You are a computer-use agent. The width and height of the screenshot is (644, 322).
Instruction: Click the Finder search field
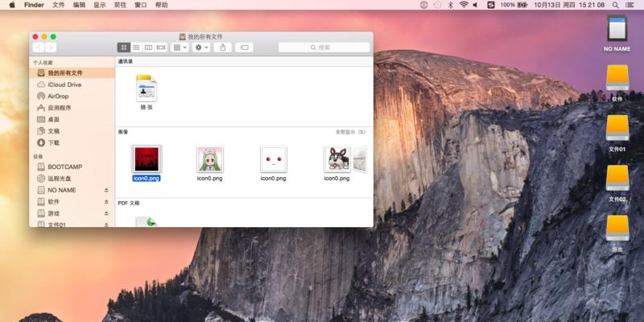click(x=324, y=47)
